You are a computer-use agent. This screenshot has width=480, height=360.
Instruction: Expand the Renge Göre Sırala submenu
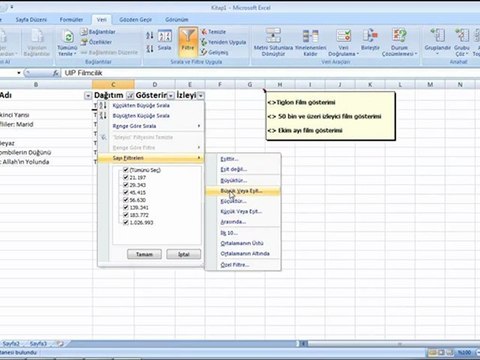pyautogui.click(x=199, y=126)
